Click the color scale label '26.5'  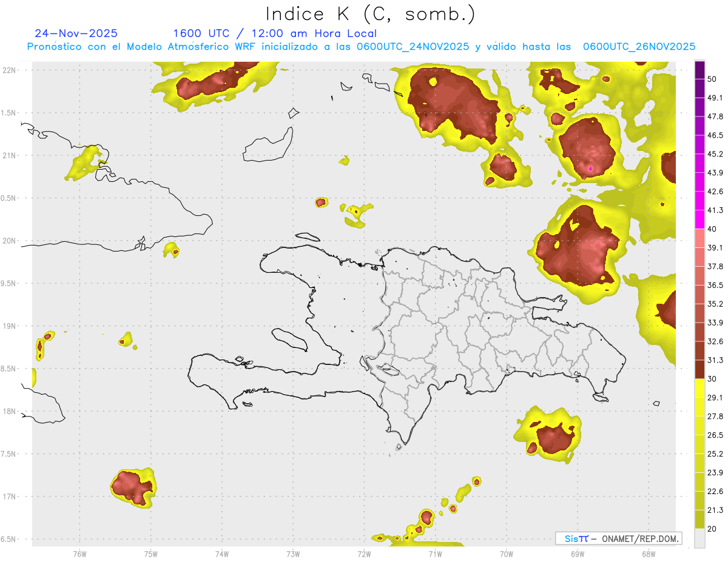715,435
